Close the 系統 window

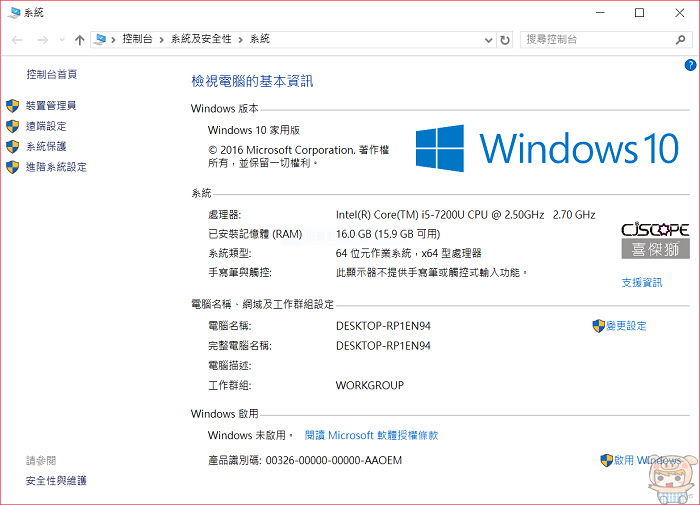(x=679, y=13)
